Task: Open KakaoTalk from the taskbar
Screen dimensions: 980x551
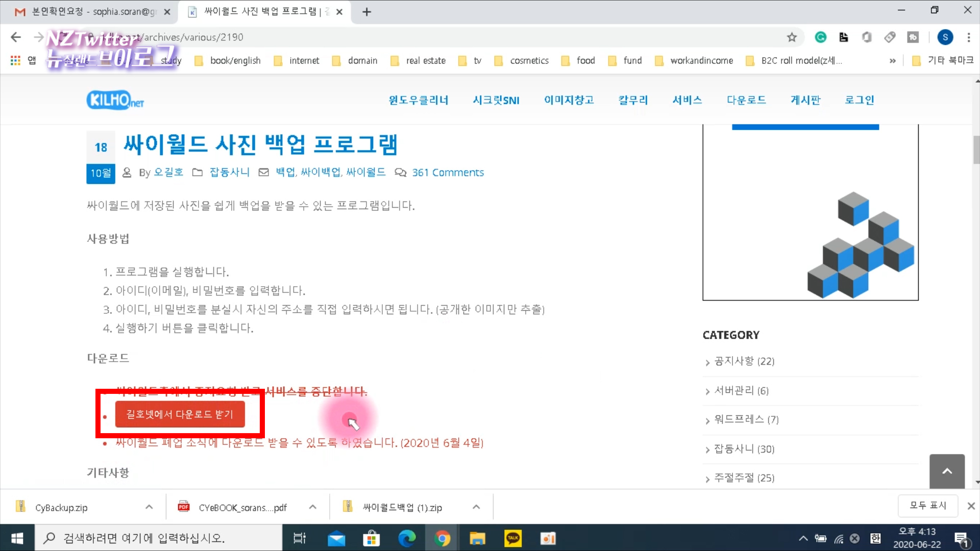Action: (512, 538)
